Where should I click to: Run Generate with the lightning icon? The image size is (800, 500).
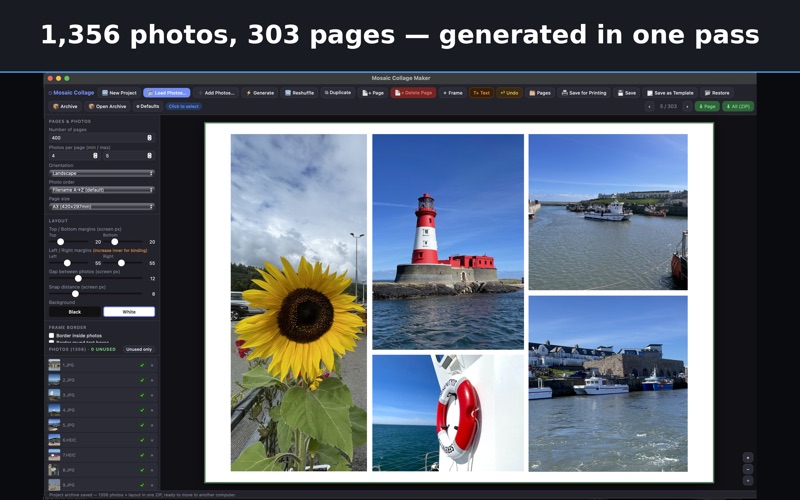coord(260,93)
